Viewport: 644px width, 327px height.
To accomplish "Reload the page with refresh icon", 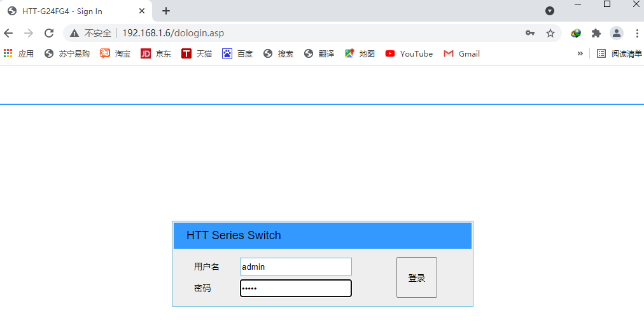I will point(49,33).
